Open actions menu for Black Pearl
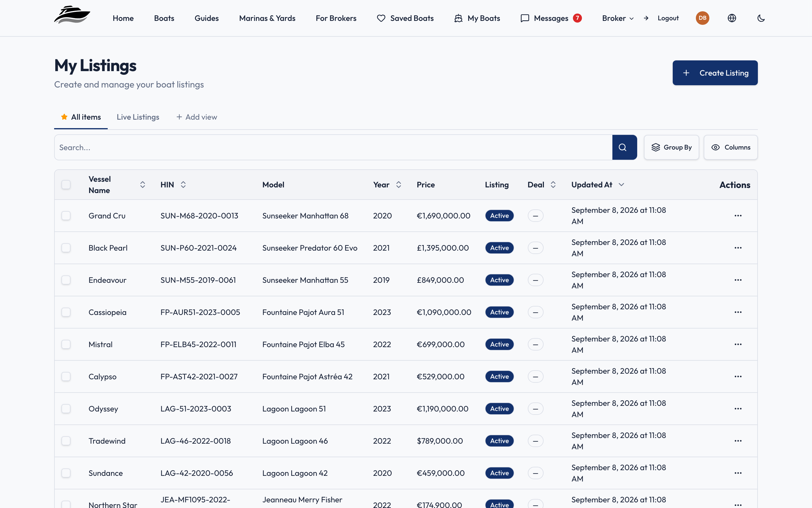Screen dimensions: 812x508 738,248
